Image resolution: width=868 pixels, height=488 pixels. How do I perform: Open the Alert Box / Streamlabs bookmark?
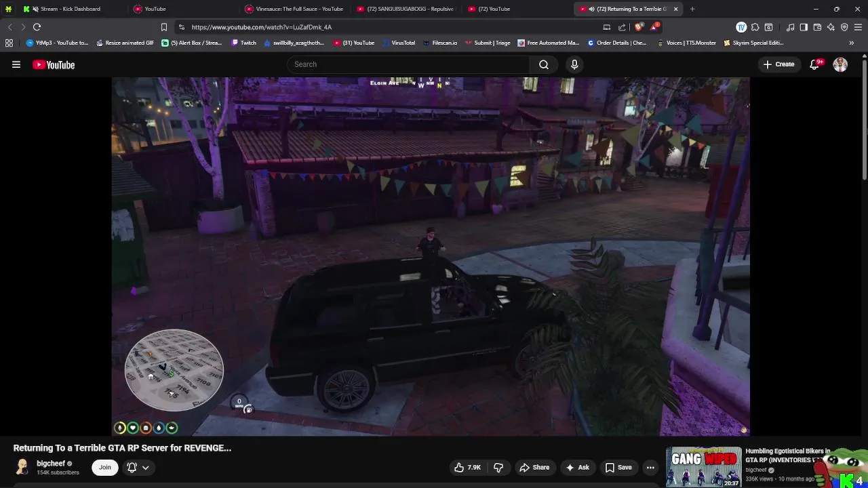tap(192, 43)
